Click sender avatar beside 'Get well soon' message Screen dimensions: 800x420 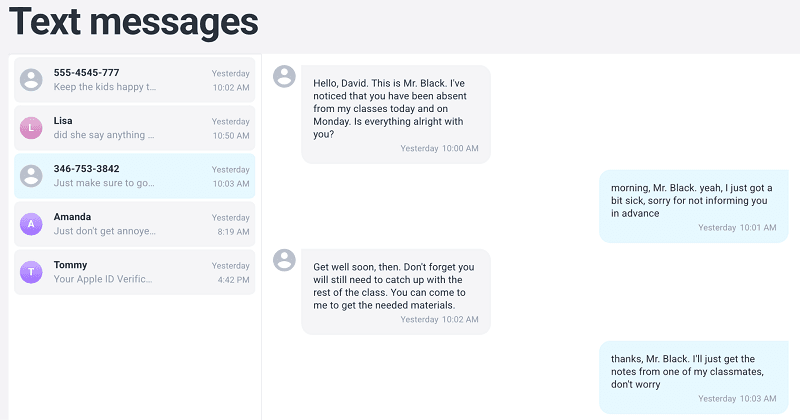284,260
